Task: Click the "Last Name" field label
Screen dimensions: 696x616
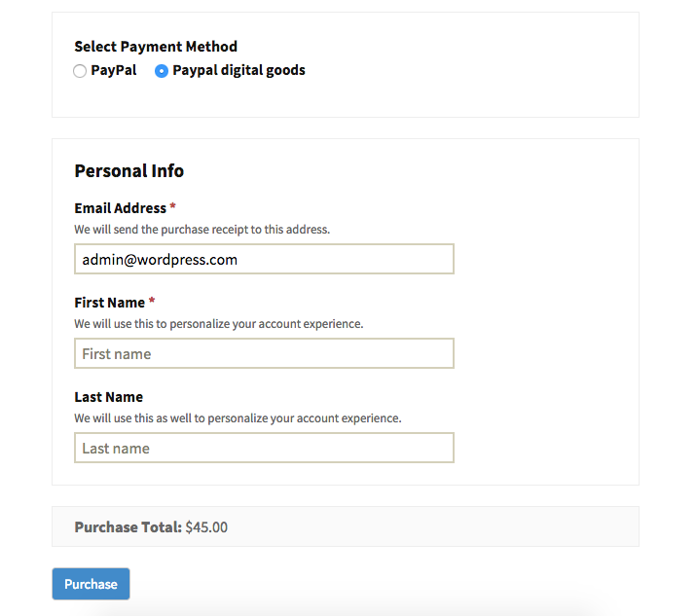Action: click(108, 397)
